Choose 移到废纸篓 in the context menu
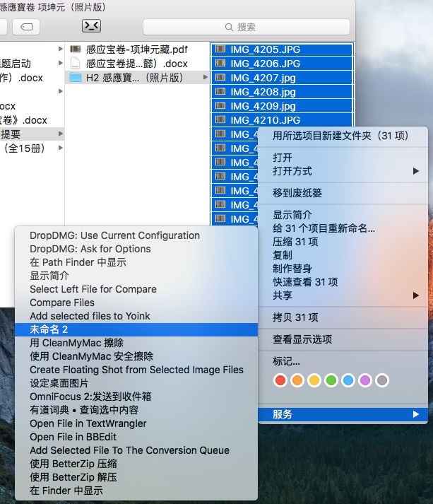Image resolution: width=433 pixels, height=504 pixels. coord(297,193)
